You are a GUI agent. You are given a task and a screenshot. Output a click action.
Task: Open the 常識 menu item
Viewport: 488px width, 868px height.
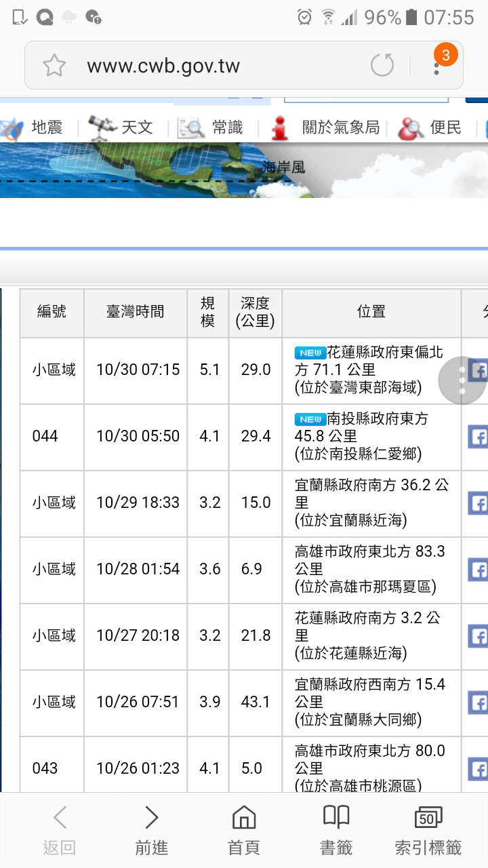[227, 127]
